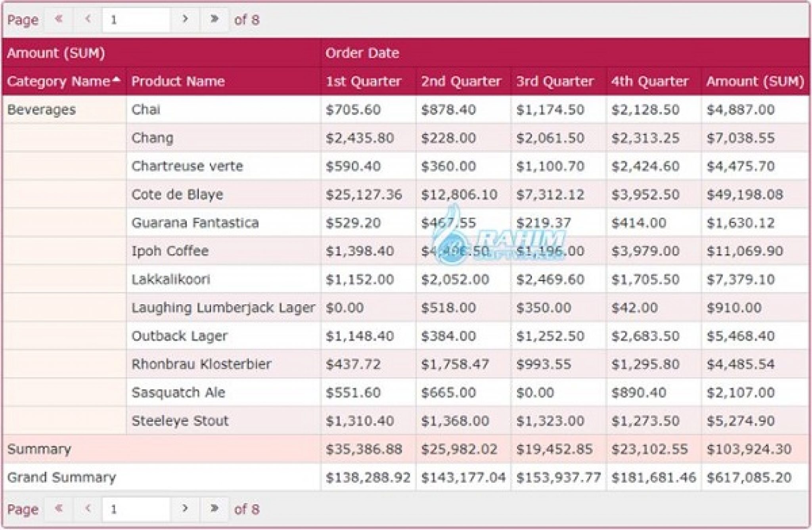Click the bottom page number input field

click(x=136, y=509)
